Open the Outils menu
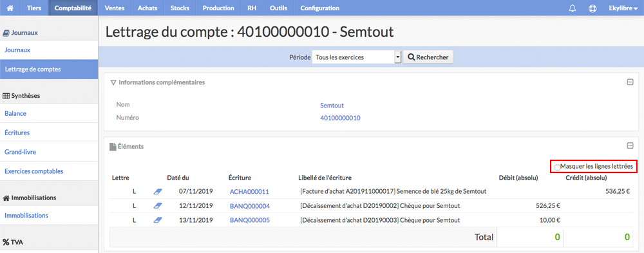The height and width of the screenshot is (253, 644). click(x=278, y=8)
